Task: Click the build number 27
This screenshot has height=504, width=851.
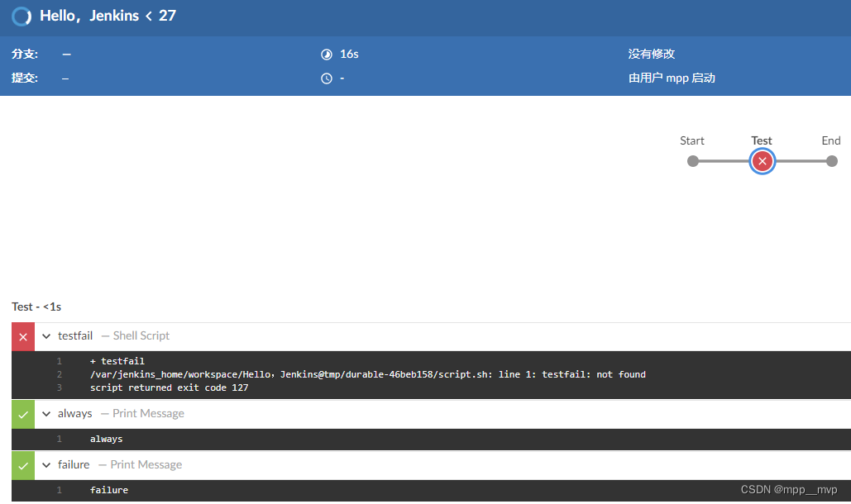Action: point(167,16)
